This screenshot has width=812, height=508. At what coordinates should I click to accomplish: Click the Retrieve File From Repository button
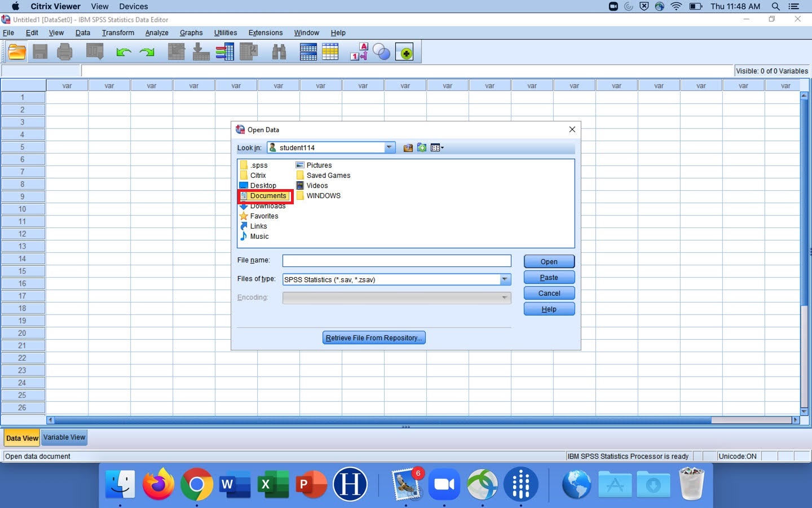[374, 338]
